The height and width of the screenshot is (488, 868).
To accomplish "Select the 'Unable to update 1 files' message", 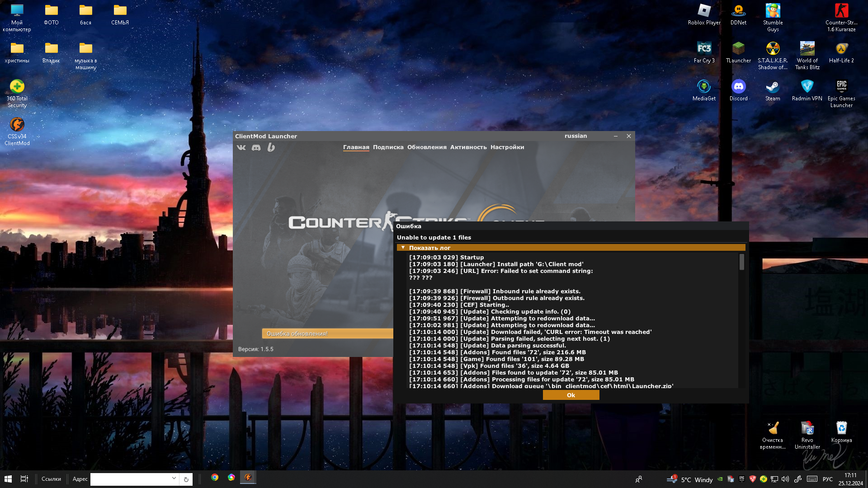I will pos(434,238).
